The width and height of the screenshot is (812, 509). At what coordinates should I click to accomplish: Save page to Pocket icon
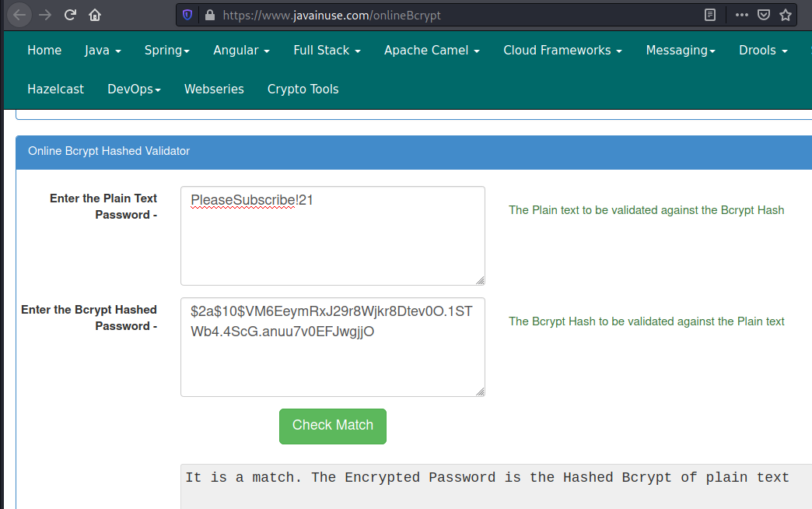(764, 15)
